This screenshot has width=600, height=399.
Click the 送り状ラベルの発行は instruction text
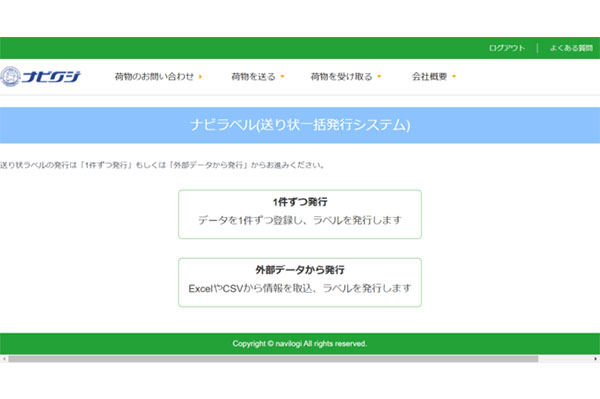pyautogui.click(x=162, y=165)
